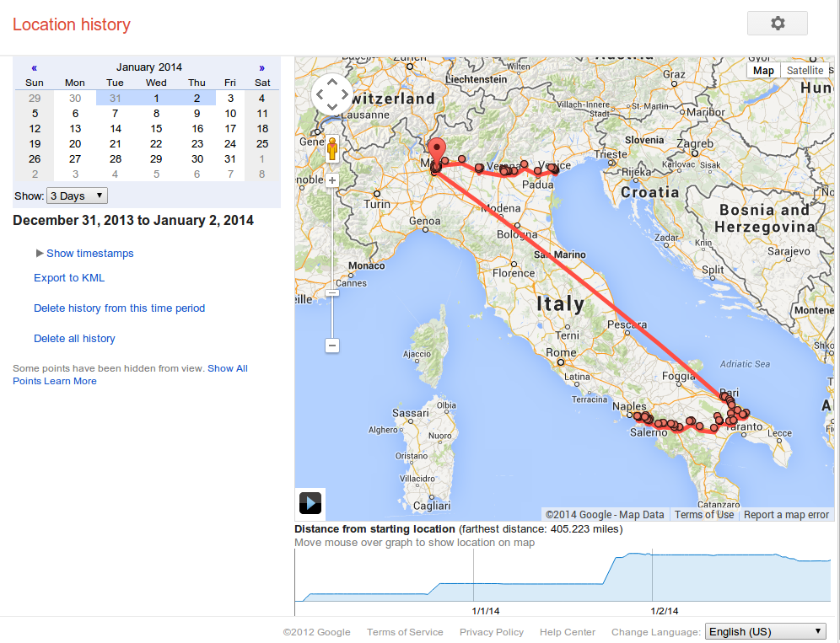Switch to Satellite view

[x=805, y=70]
